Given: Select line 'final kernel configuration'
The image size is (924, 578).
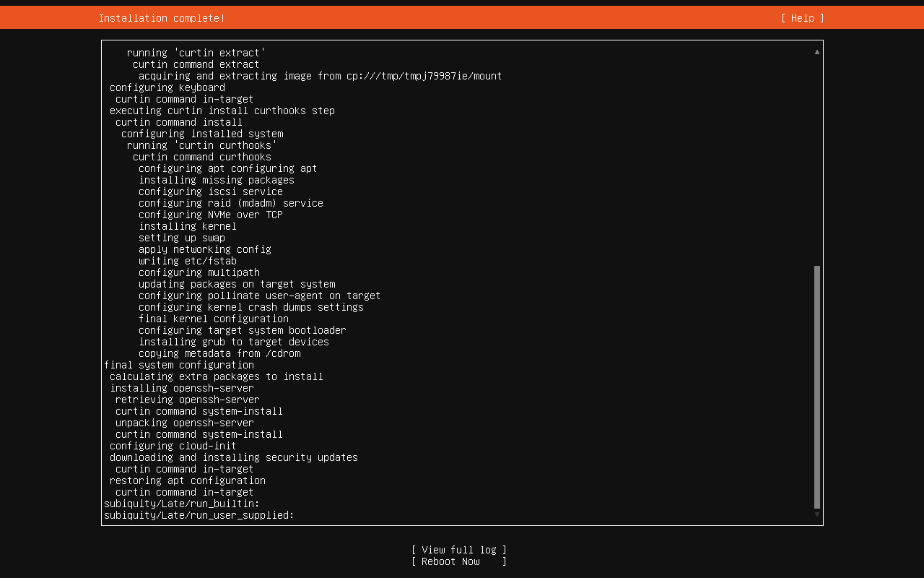Looking at the screenshot, I should coord(214,319).
